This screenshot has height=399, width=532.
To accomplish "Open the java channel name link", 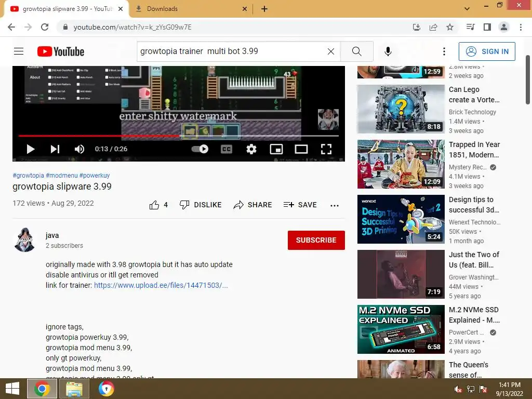I will click(x=52, y=235).
